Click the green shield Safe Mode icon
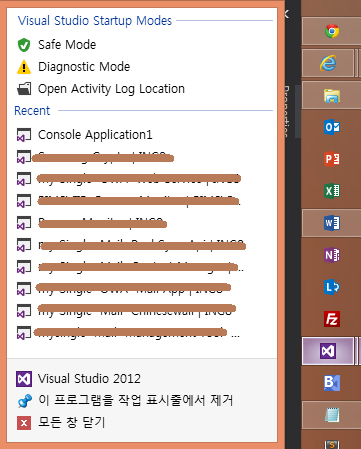The width and height of the screenshot is (361, 449). click(24, 45)
